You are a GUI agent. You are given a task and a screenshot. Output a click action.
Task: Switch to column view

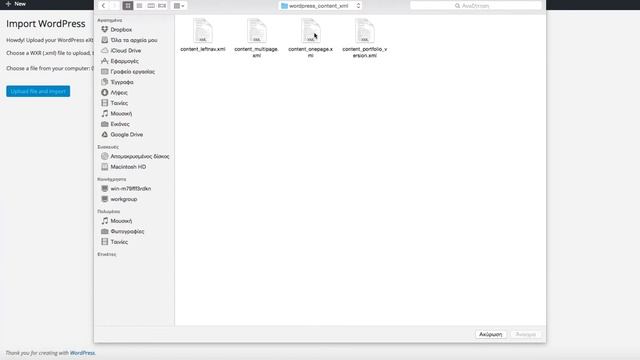coord(151,6)
